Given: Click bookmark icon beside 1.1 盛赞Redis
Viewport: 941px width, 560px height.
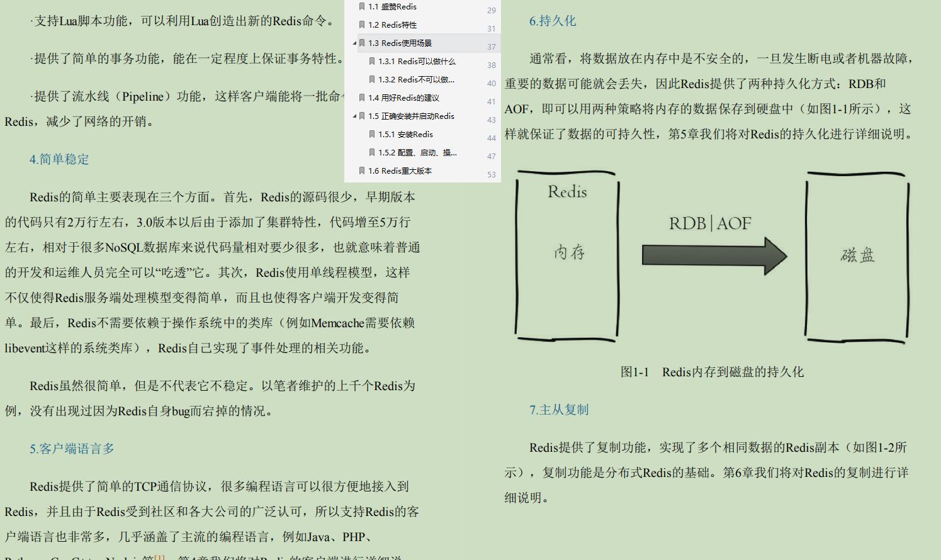Looking at the screenshot, I should 362,7.
